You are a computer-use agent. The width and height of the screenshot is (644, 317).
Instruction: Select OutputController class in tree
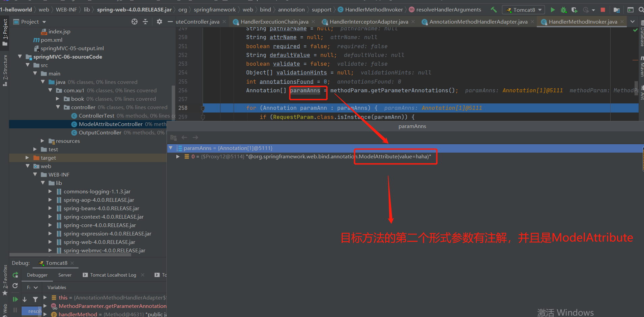tap(100, 132)
